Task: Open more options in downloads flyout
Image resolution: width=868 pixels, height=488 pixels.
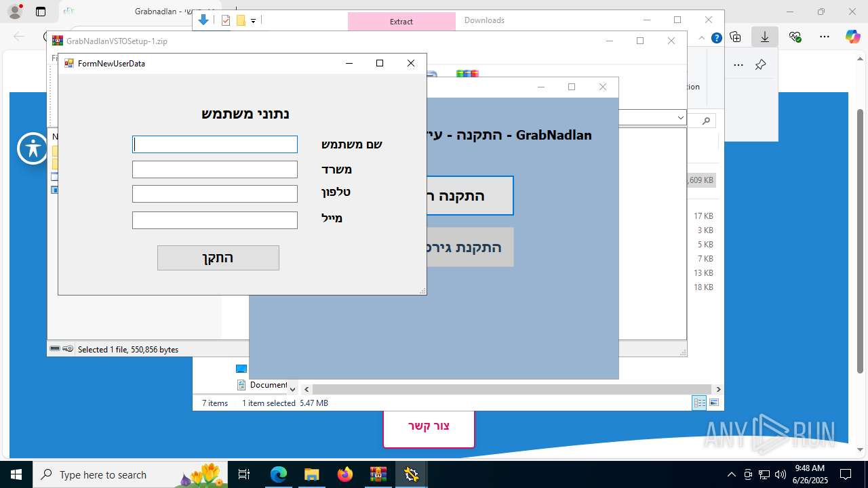Action: tap(738, 65)
